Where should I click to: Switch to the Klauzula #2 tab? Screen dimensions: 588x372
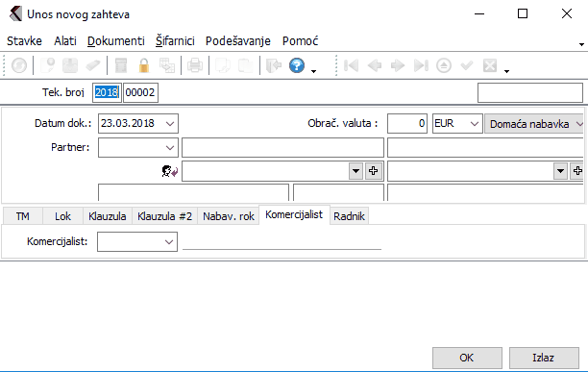click(164, 216)
